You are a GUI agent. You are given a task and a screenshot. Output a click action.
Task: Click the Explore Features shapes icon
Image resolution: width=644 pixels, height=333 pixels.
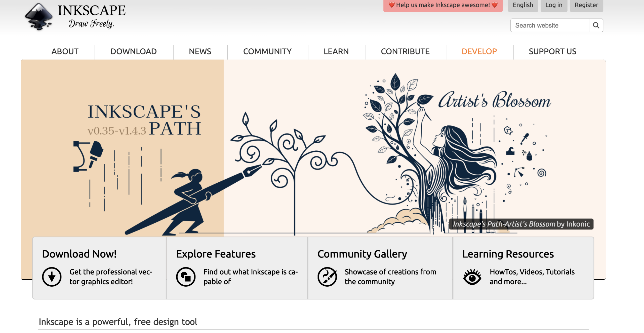(186, 277)
